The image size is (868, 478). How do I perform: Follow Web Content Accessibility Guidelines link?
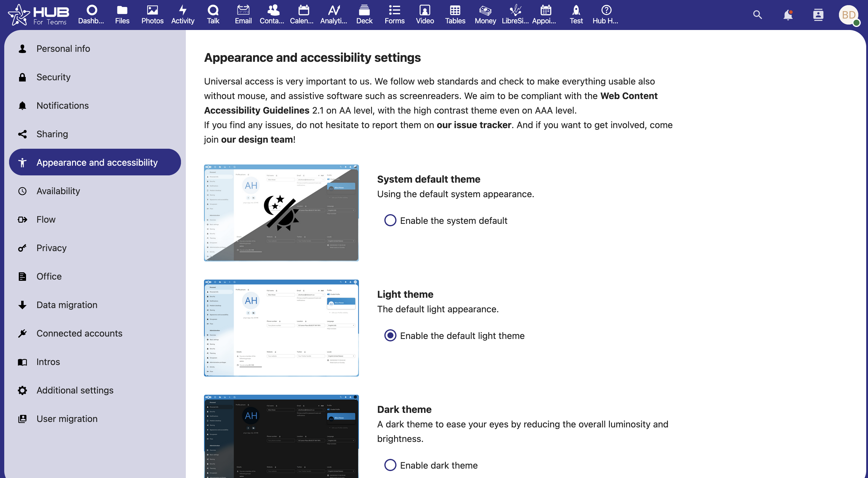(x=629, y=96)
